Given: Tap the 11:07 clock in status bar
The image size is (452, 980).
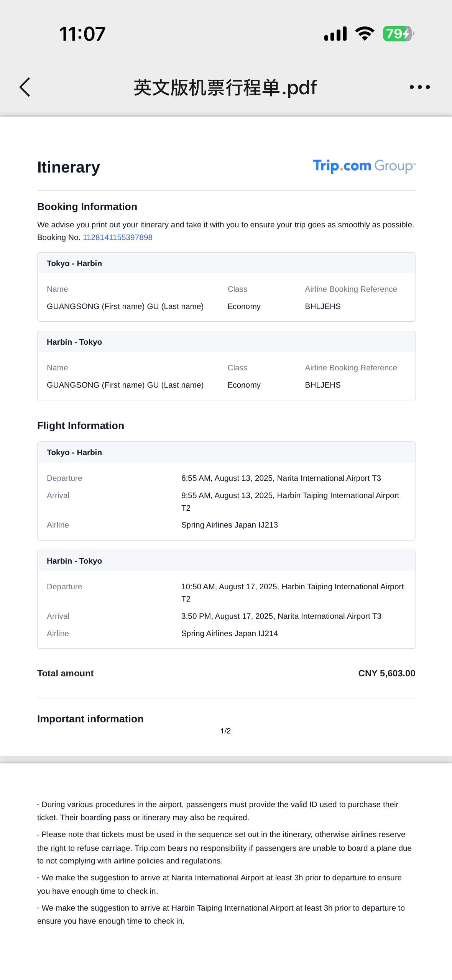Looking at the screenshot, I should pyautogui.click(x=82, y=34).
